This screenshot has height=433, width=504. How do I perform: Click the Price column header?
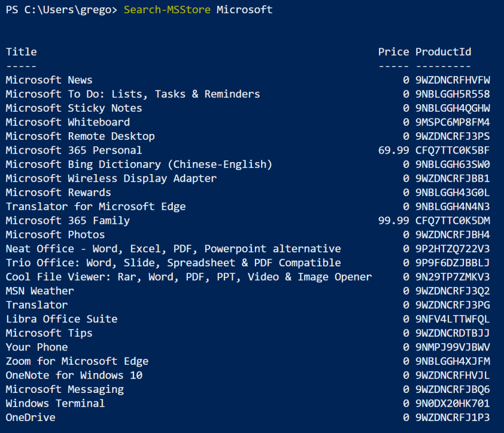coord(394,52)
